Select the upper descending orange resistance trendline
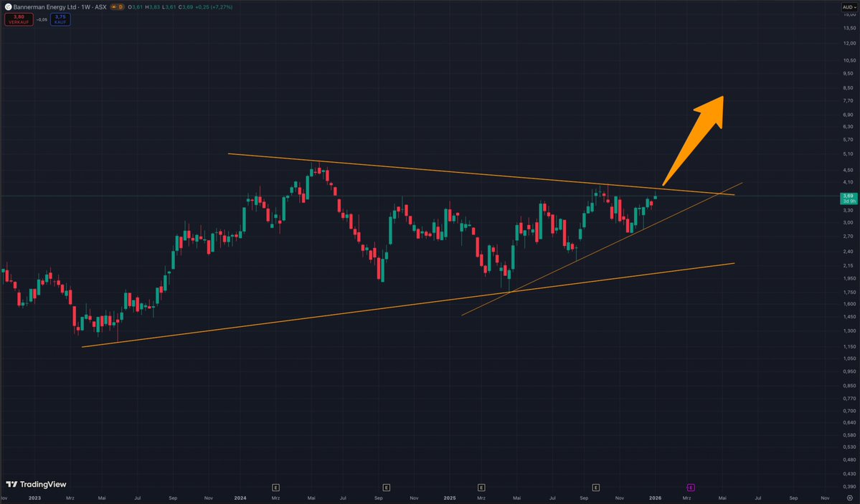Viewport: 860px width, 504px height. 481,173
